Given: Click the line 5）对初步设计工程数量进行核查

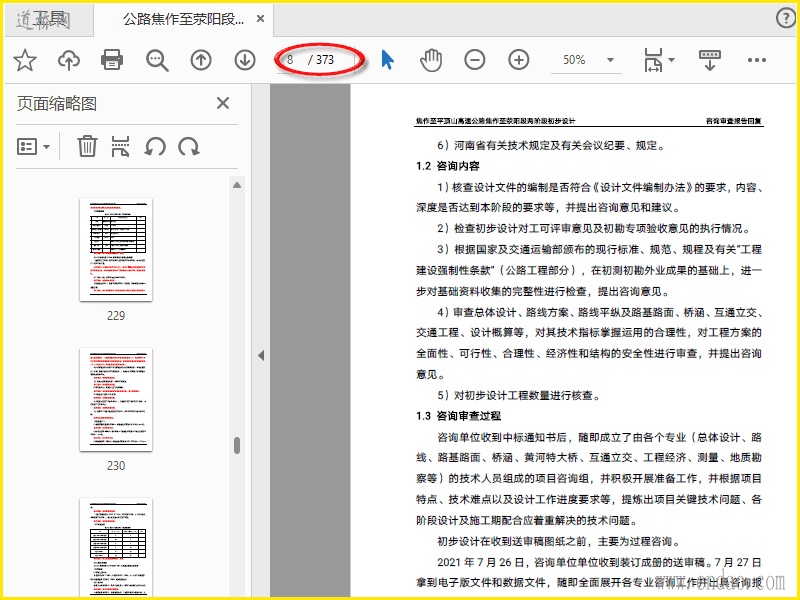Looking at the screenshot, I should pyautogui.click(x=519, y=395).
